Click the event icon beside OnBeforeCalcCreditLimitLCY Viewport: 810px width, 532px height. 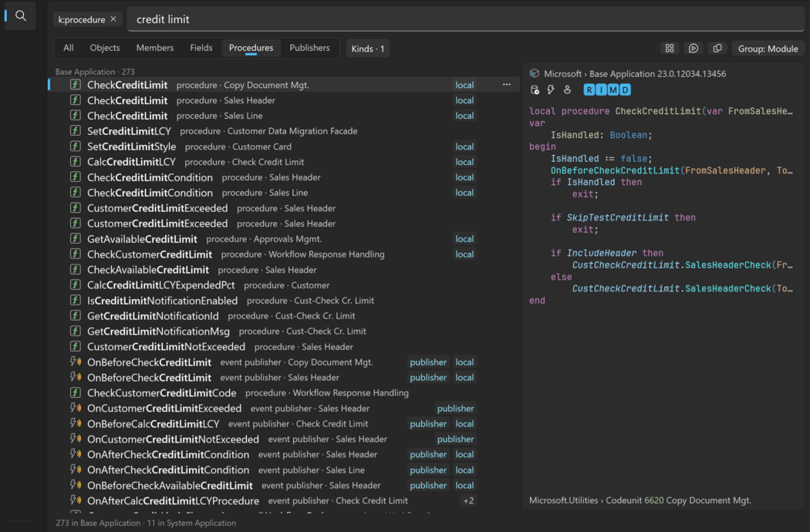coord(76,423)
